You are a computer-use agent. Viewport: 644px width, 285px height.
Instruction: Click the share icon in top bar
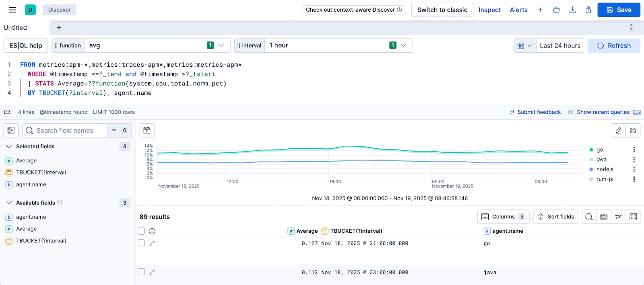tap(588, 10)
